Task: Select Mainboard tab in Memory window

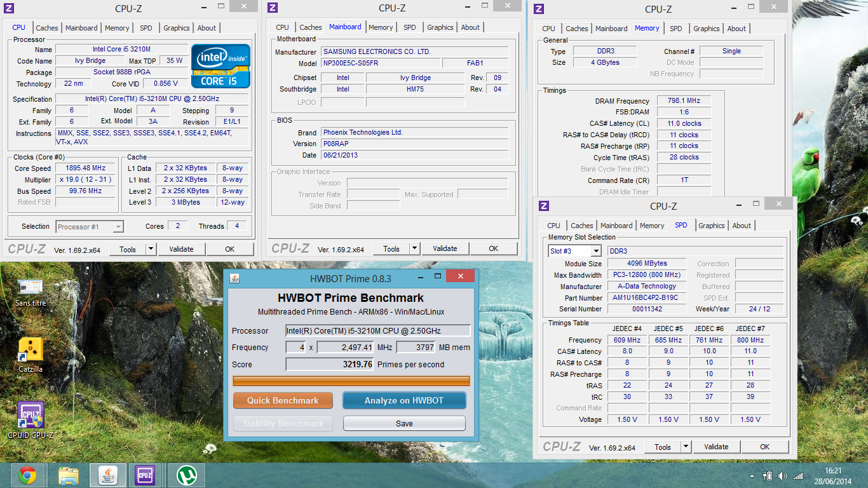Action: (x=612, y=29)
